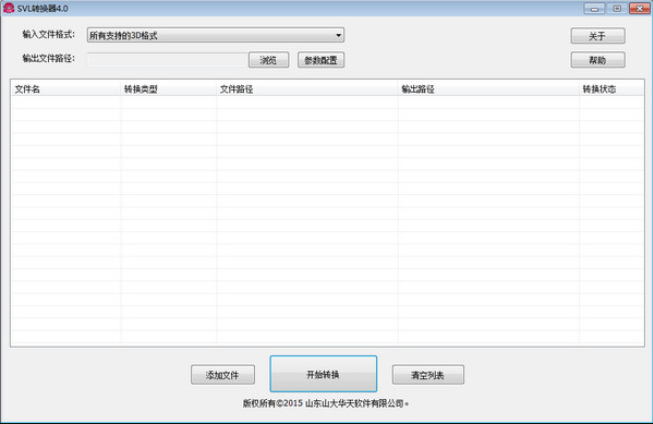Viewport: 653px width, 424px height.
Task: Click the 关于 about button
Action: (597, 36)
